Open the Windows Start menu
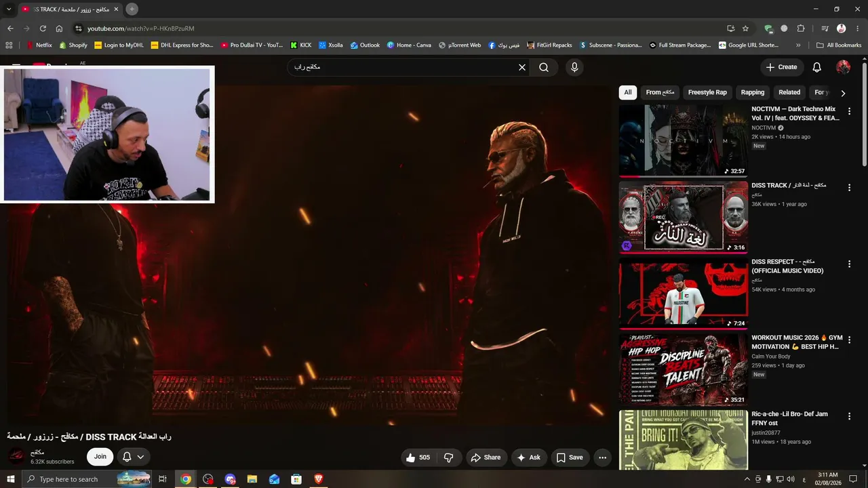 point(11,479)
